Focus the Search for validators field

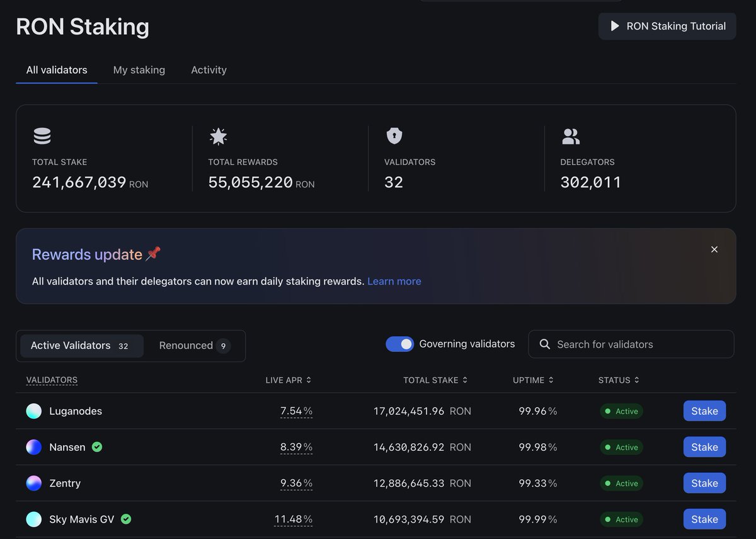pyautogui.click(x=631, y=344)
